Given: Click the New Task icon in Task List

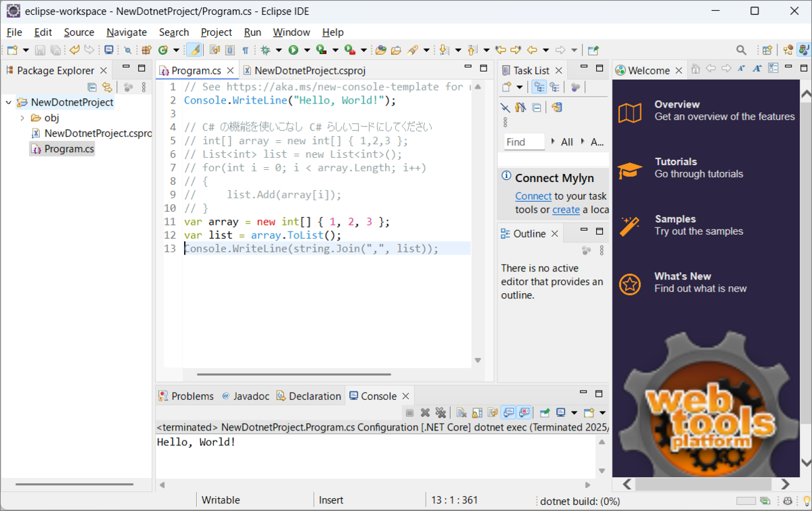Looking at the screenshot, I should tap(506, 87).
